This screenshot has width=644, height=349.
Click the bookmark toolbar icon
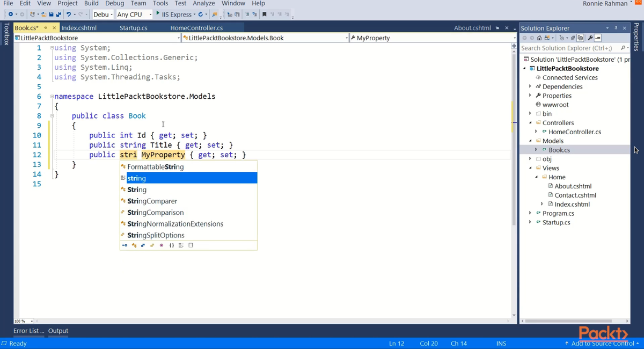point(264,14)
